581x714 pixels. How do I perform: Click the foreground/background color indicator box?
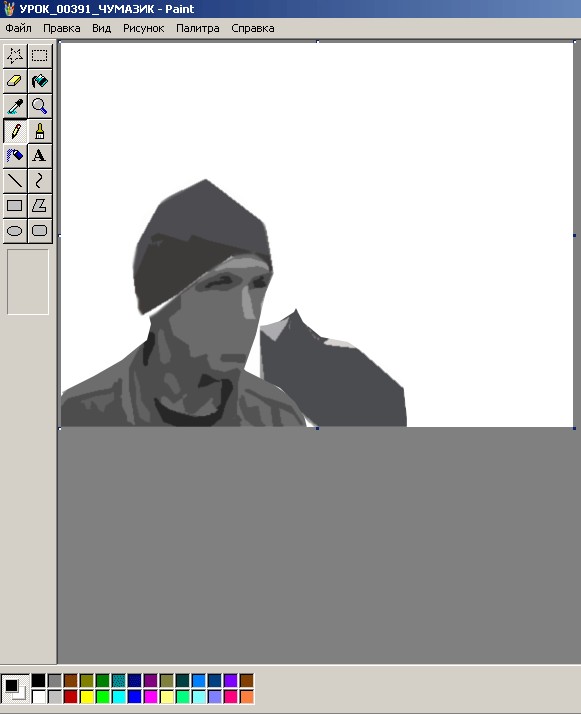pyautogui.click(x=15, y=688)
